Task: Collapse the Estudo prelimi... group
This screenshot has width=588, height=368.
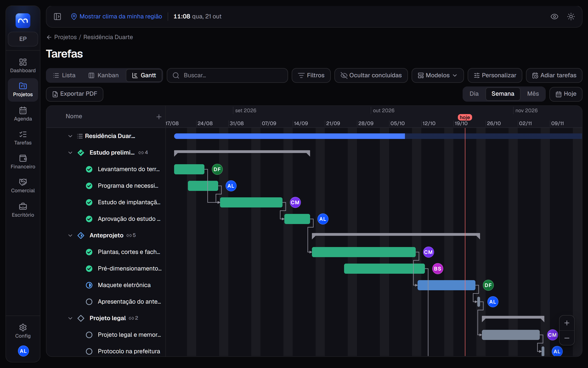Action: click(70, 152)
